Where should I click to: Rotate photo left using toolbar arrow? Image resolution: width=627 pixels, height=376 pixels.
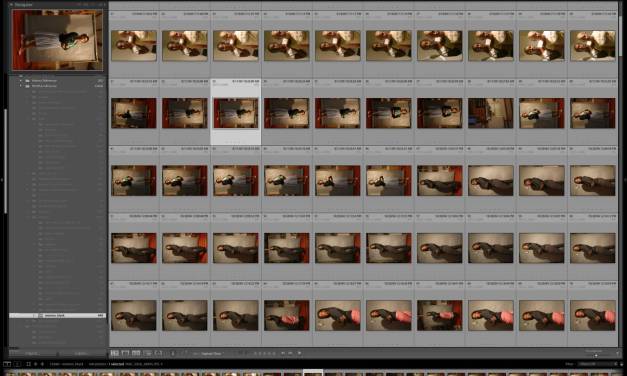click(283, 353)
